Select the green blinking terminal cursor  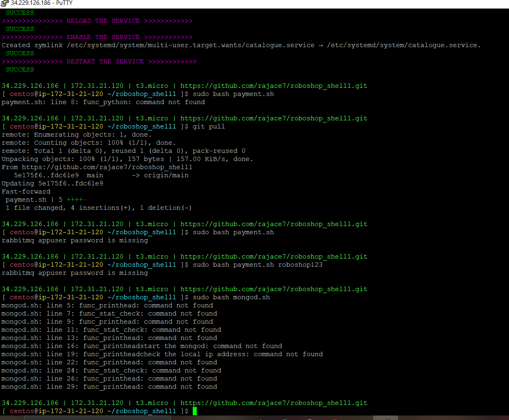pos(194,411)
